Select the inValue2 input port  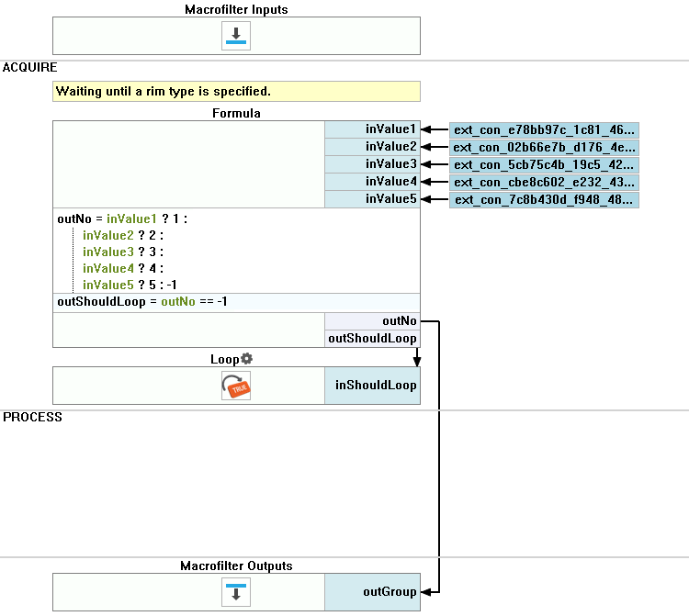click(372, 147)
